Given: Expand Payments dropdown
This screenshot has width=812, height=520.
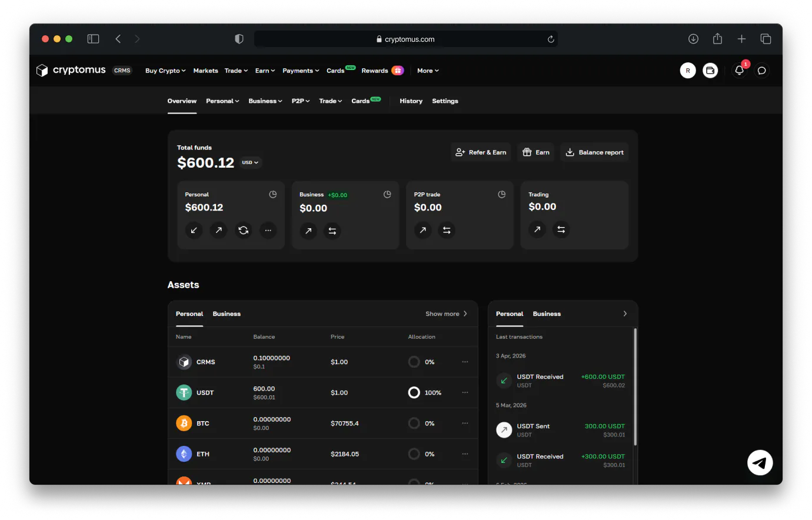Looking at the screenshot, I should point(301,71).
